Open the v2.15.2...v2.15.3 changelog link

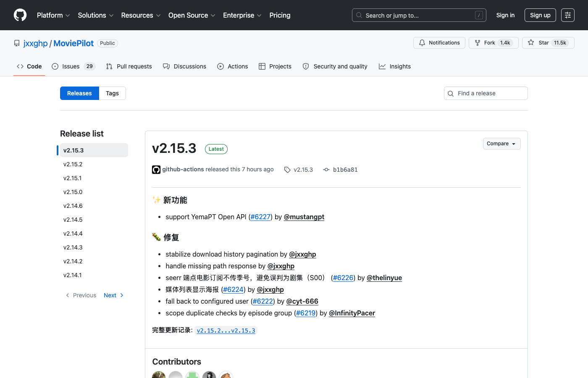coord(226,331)
